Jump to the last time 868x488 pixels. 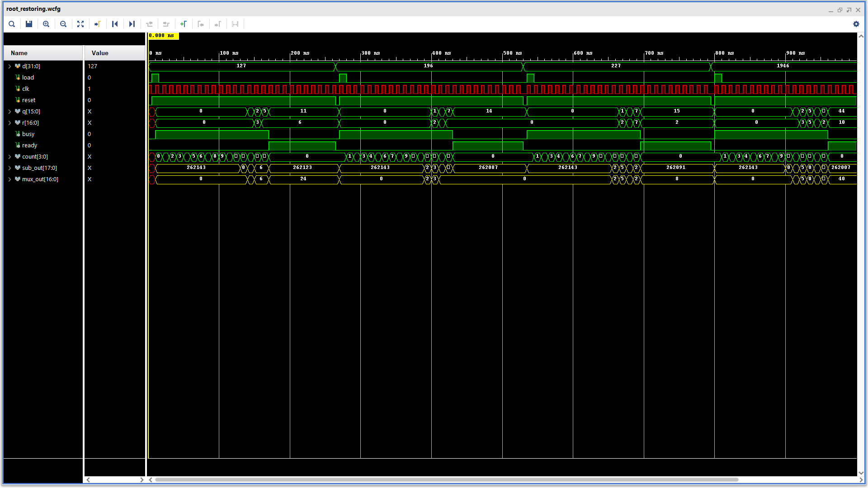click(132, 24)
